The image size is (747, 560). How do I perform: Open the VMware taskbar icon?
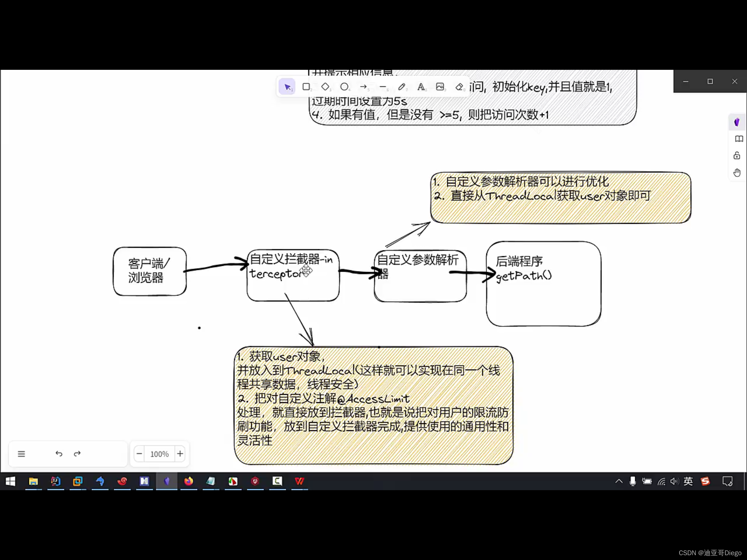[x=77, y=481]
